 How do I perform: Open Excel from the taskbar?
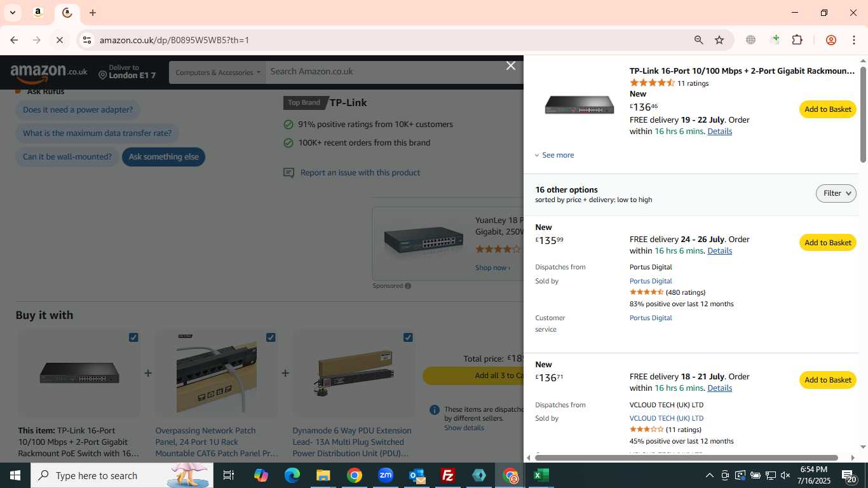(541, 475)
